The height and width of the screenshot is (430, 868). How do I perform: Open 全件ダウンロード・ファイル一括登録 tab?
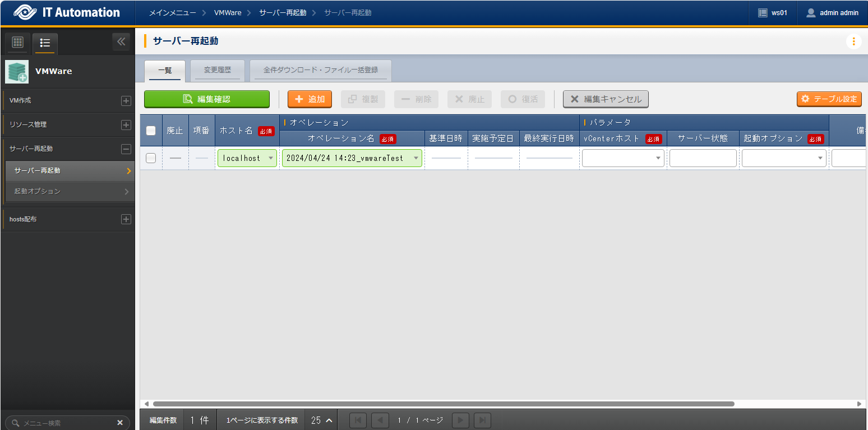pyautogui.click(x=320, y=70)
